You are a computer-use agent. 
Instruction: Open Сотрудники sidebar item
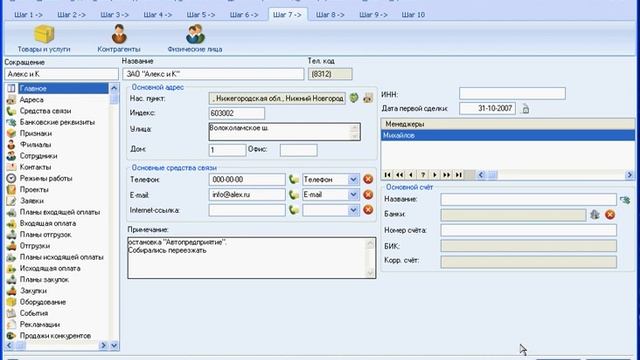(38, 156)
